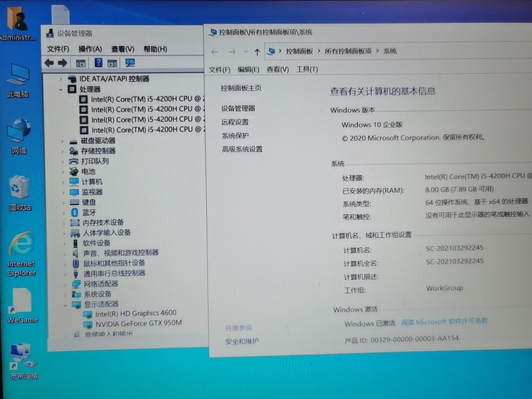Image resolution: width=532 pixels, height=399 pixels.
Task: Click the 蓝牙 Bluetooth device icon
Action: tap(75, 213)
